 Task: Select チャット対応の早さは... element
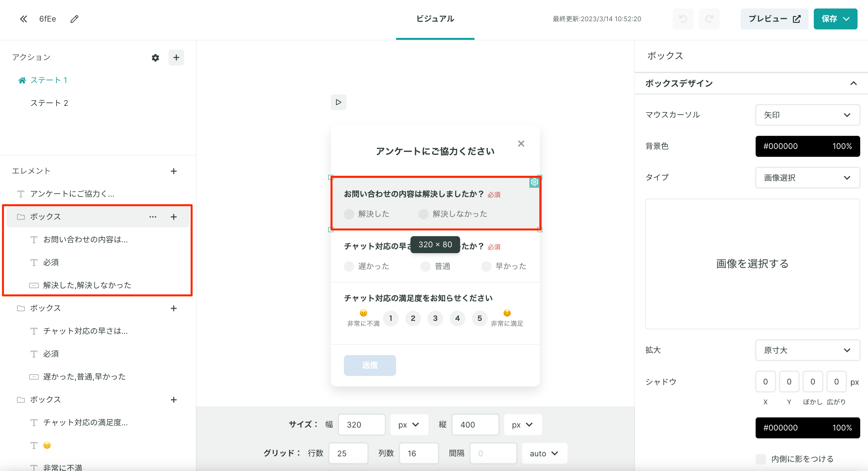point(85,331)
